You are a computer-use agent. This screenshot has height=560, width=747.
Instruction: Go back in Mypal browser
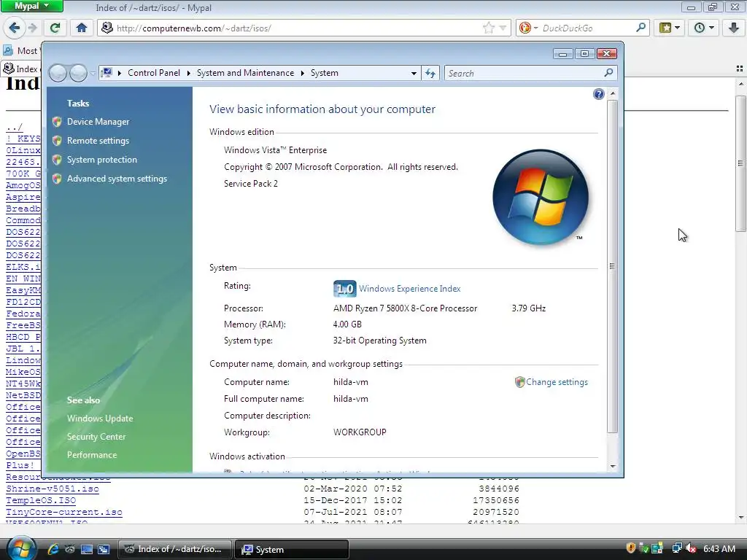(x=15, y=28)
